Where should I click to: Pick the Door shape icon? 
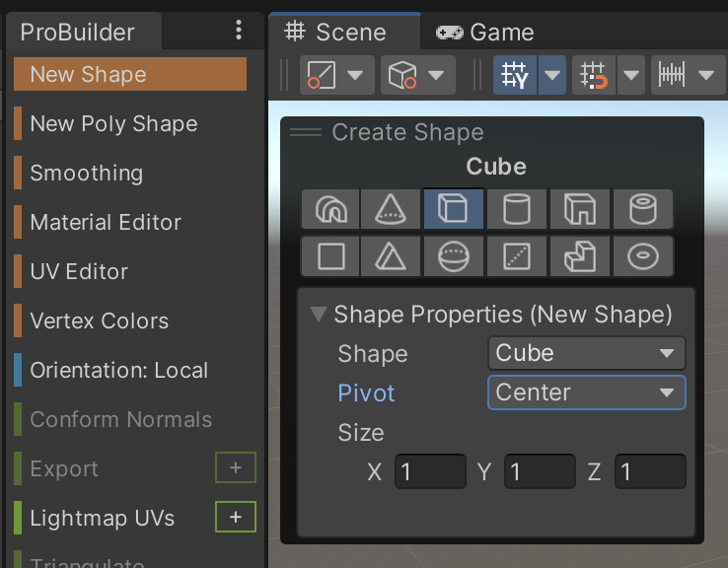578,209
